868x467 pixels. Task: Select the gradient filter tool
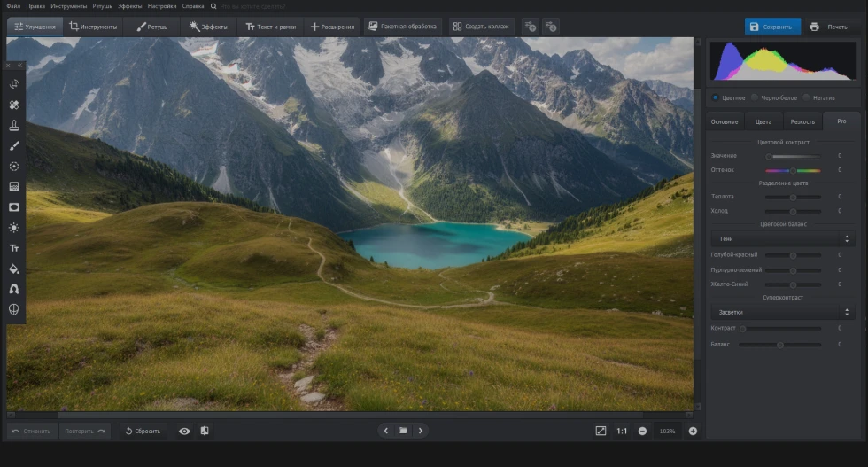point(14,187)
